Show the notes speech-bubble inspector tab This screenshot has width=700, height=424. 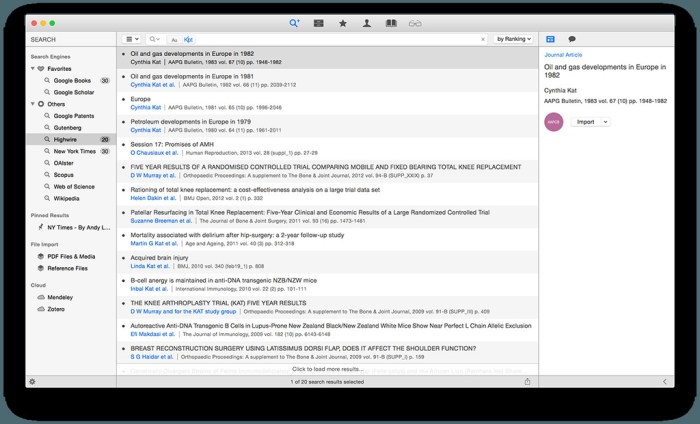click(x=572, y=39)
